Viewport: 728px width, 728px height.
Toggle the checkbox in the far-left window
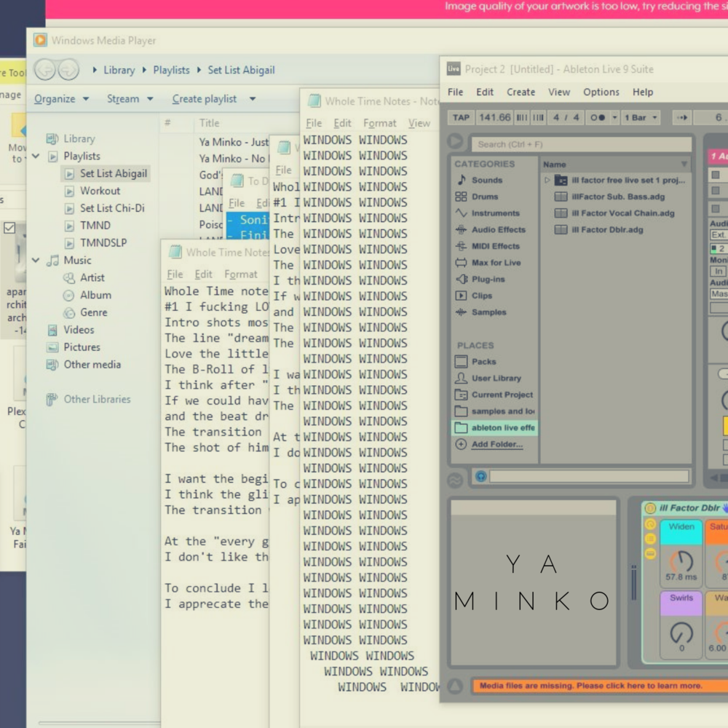tap(9, 227)
